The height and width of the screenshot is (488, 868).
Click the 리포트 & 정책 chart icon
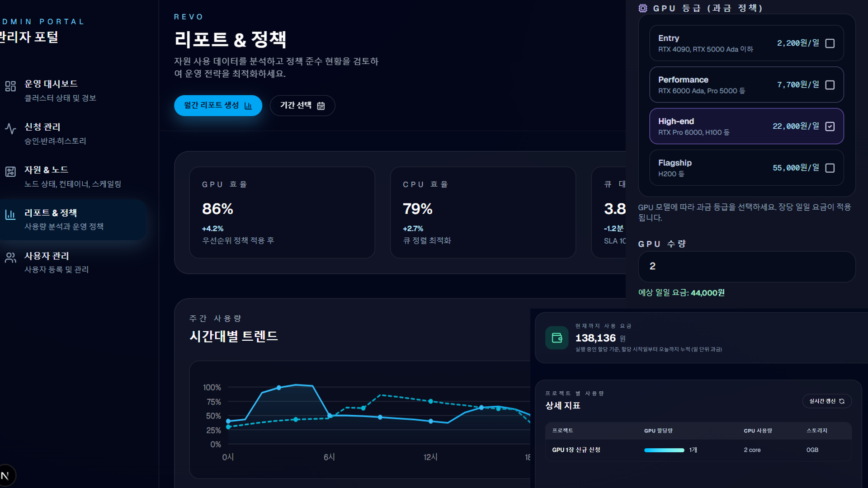[x=10, y=215]
